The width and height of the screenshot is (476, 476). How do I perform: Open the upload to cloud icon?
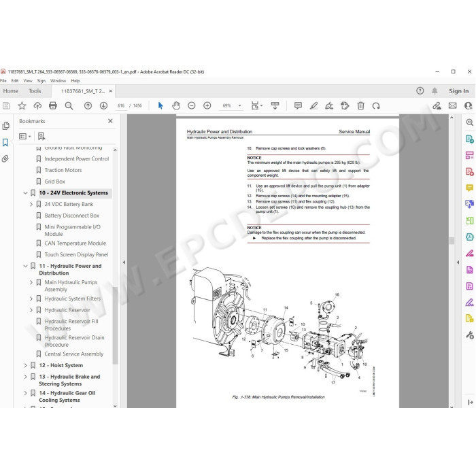(37, 105)
